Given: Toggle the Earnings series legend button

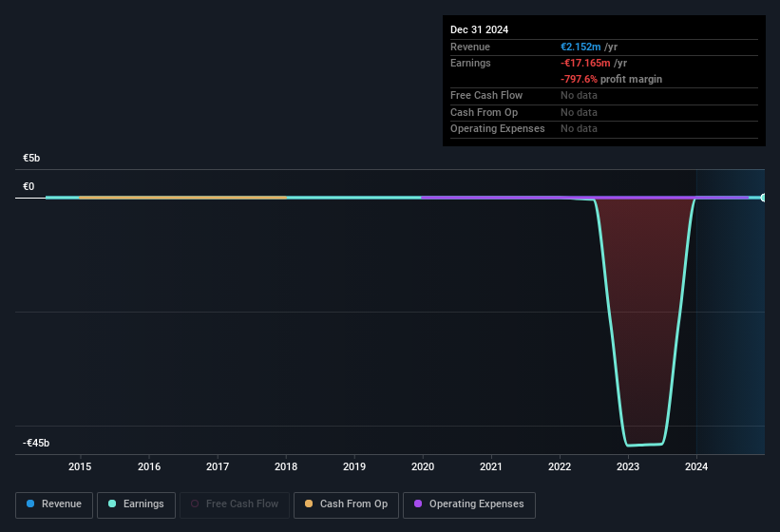Looking at the screenshot, I should click(136, 504).
